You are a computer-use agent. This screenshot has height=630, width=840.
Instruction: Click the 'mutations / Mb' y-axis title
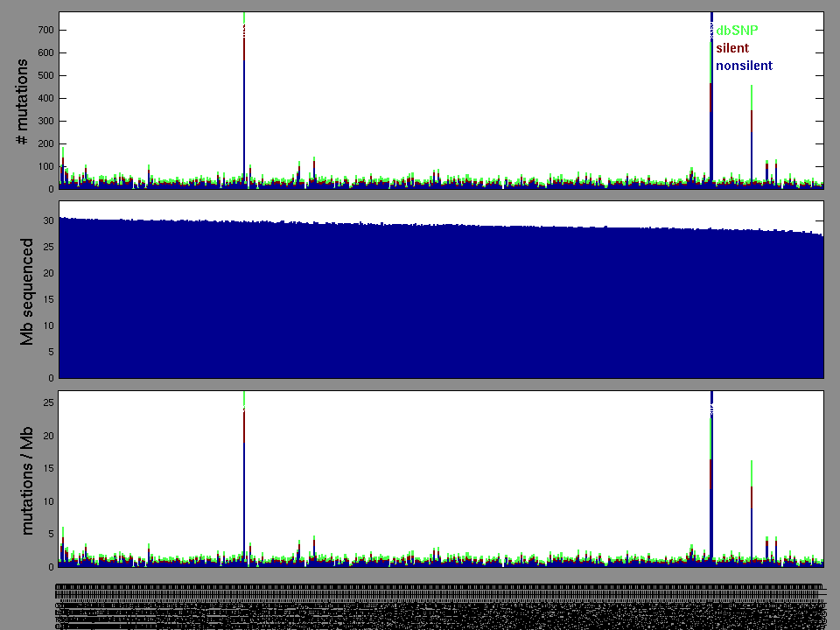(27, 478)
